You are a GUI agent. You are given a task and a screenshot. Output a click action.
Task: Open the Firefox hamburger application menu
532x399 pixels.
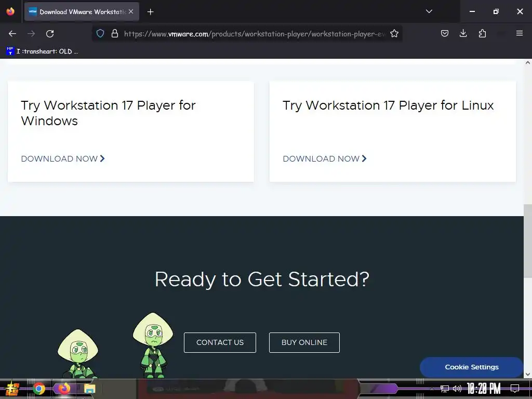(x=519, y=33)
